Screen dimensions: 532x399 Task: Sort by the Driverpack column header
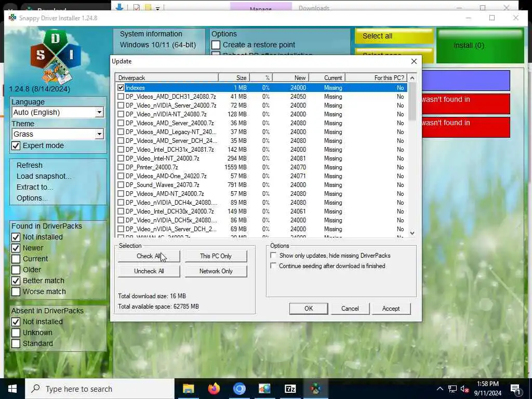click(167, 78)
